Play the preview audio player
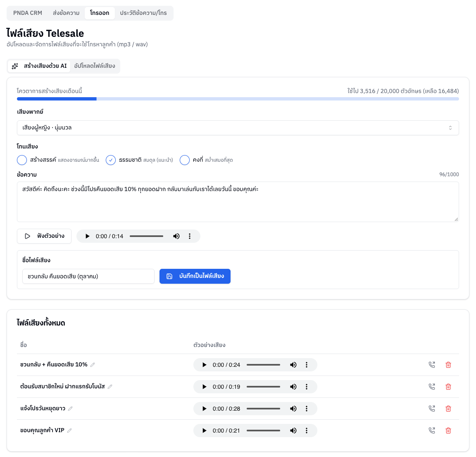 coord(88,236)
